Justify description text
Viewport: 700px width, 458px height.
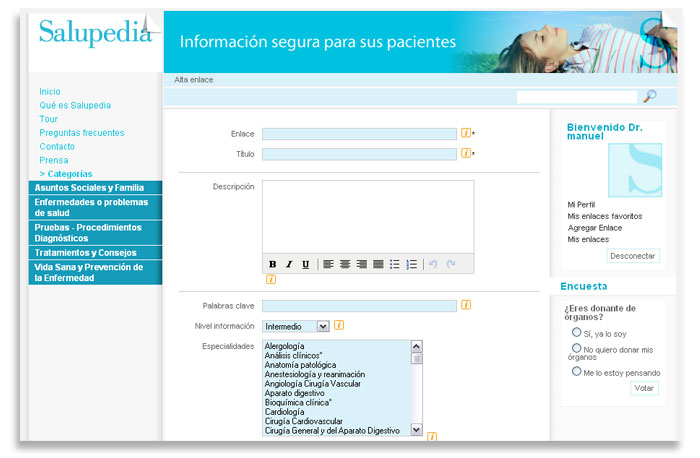[x=378, y=264]
